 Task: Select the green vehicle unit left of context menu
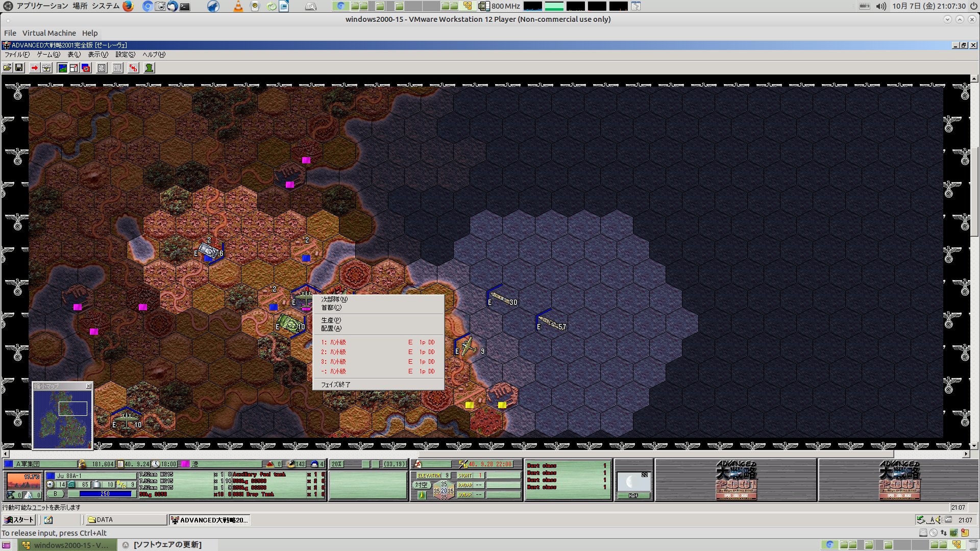(290, 324)
